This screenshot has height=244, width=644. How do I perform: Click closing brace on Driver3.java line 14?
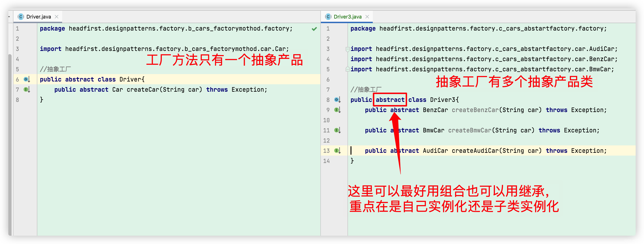pos(352,161)
